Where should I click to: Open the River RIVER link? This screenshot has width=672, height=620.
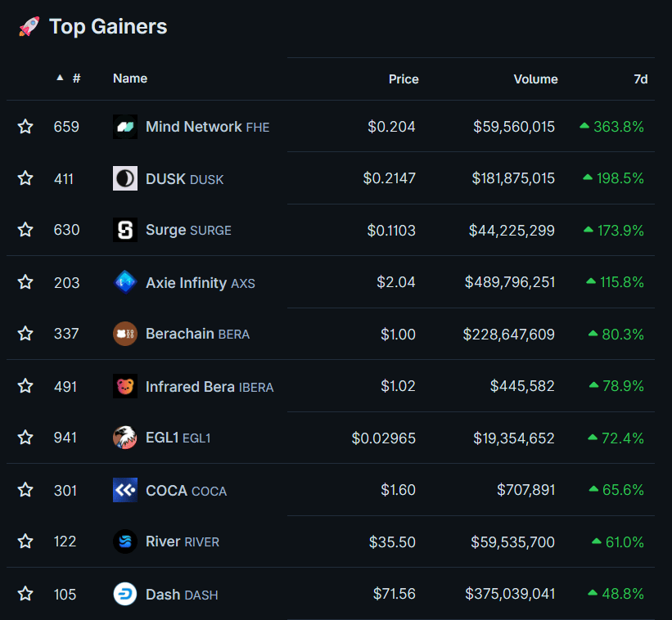click(x=183, y=542)
